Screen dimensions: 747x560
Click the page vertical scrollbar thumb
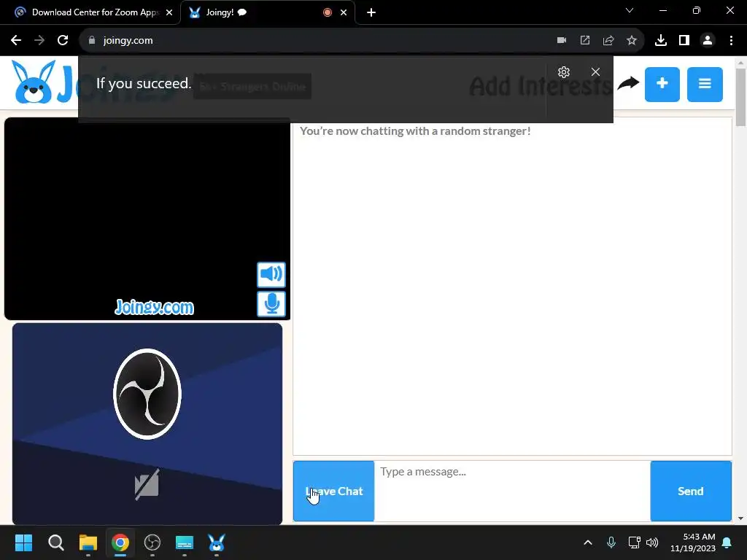[740, 97]
